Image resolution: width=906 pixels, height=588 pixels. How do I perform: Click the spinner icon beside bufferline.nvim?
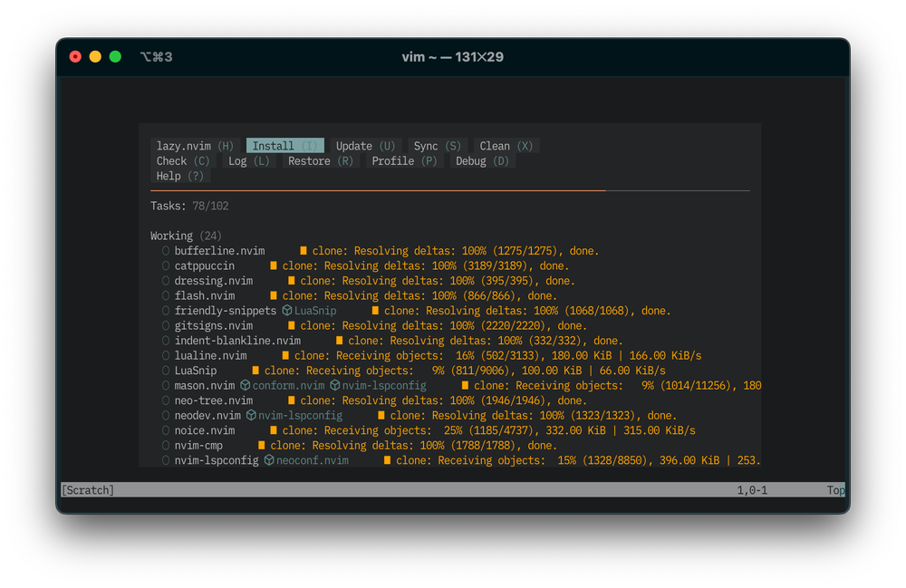tap(164, 251)
